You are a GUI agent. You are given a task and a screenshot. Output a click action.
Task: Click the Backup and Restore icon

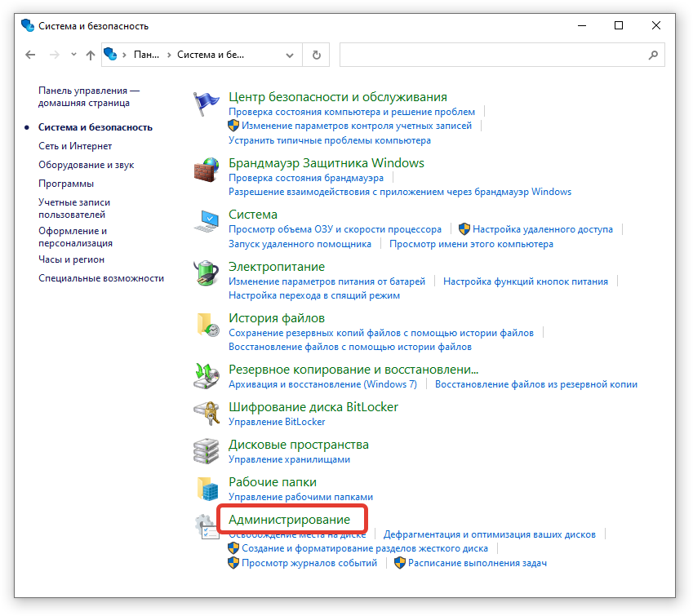(x=205, y=376)
